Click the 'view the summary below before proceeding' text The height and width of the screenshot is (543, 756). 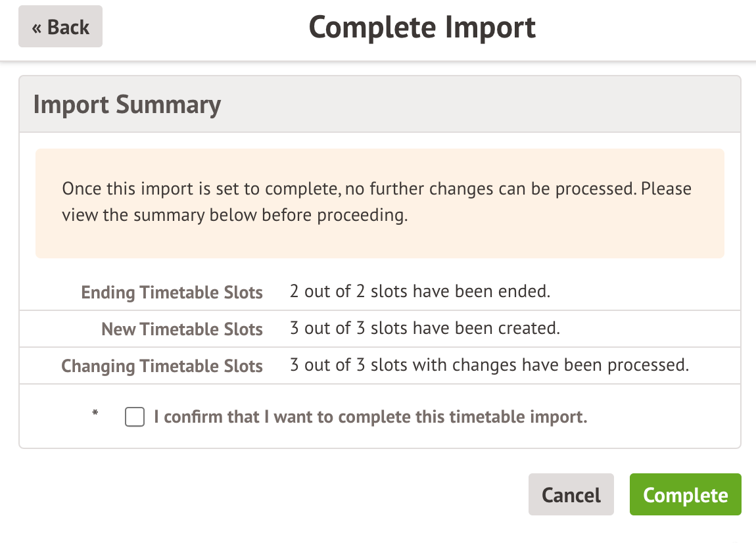tap(235, 216)
